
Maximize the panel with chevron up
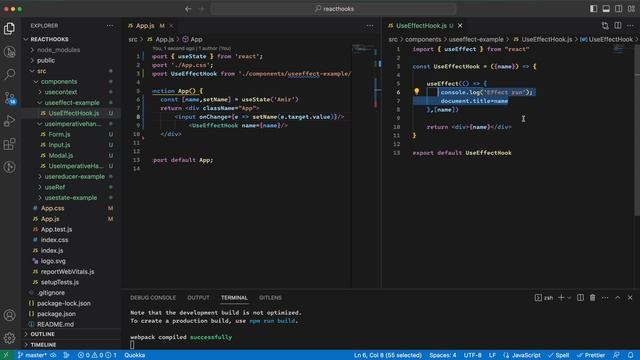[x=618, y=298]
